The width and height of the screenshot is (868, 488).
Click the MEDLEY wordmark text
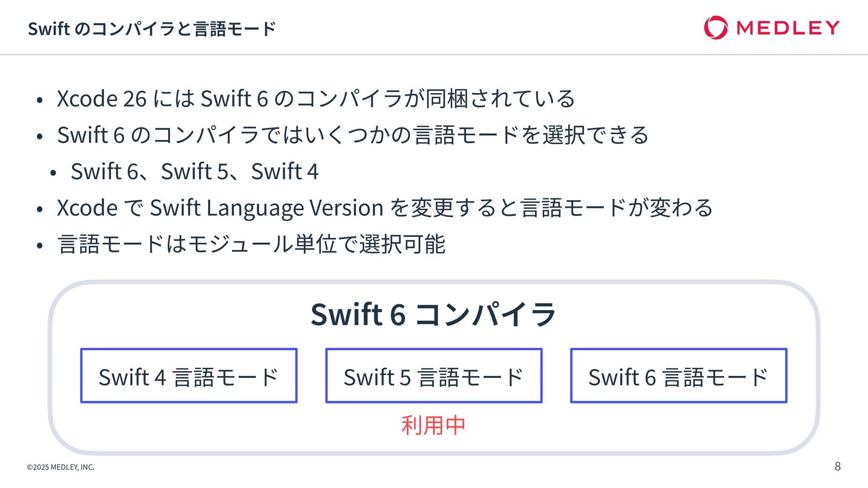click(x=788, y=28)
